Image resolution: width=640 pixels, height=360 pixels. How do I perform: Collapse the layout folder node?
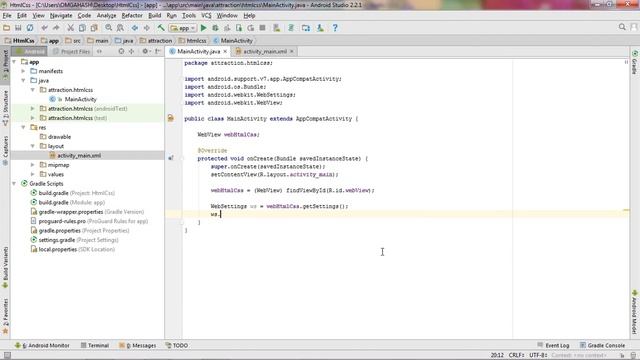[x=33, y=146]
